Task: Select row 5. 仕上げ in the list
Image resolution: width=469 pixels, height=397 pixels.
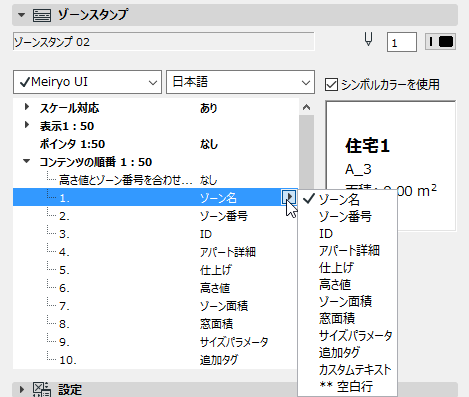Action: pos(156,270)
